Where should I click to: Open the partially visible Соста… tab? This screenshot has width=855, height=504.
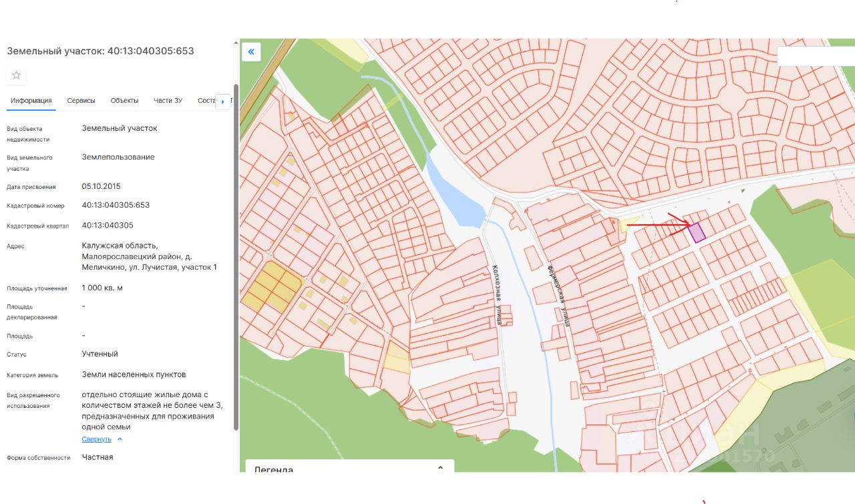pyautogui.click(x=206, y=101)
